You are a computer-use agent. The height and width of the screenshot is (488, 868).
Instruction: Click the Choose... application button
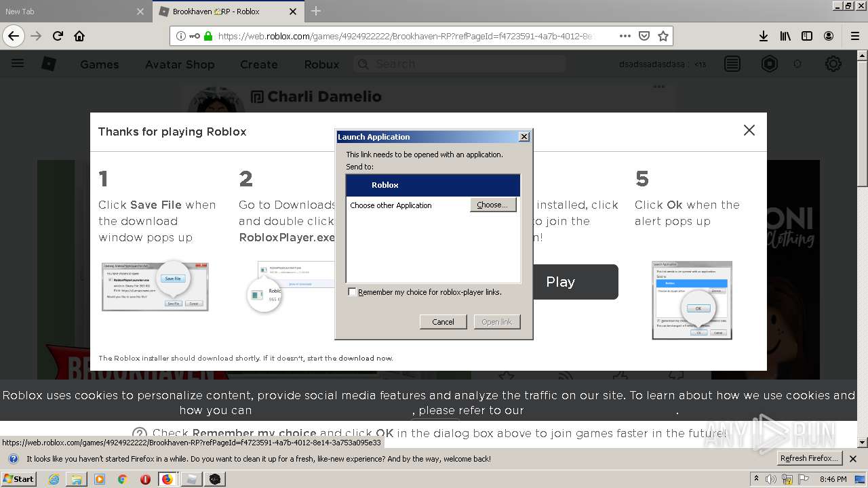click(493, 205)
